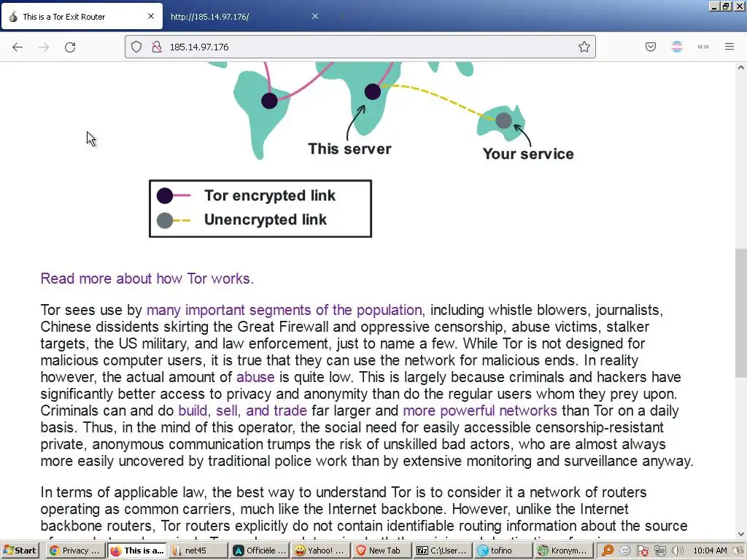
Task: Switch to the 7-Zip 'C:\User...' taskbar item
Action: [x=444, y=551]
